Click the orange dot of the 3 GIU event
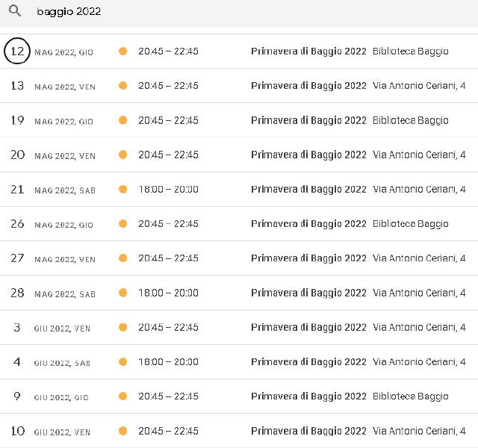 click(x=122, y=327)
